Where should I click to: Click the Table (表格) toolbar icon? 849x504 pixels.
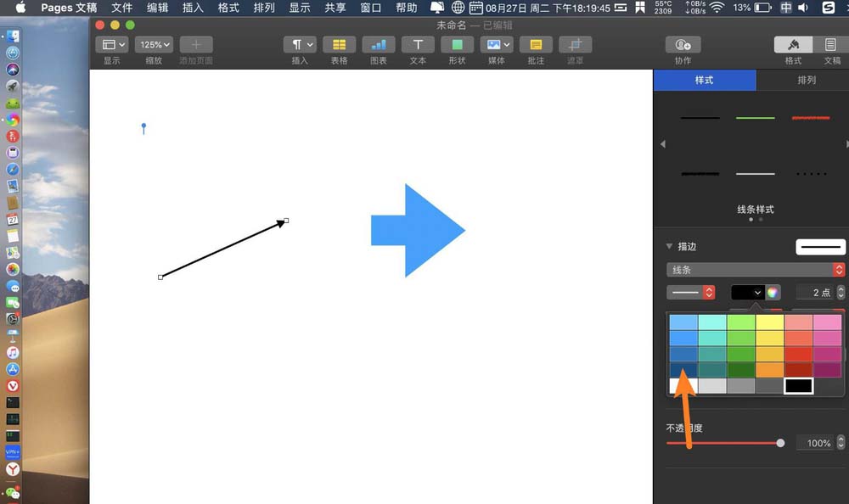(339, 44)
